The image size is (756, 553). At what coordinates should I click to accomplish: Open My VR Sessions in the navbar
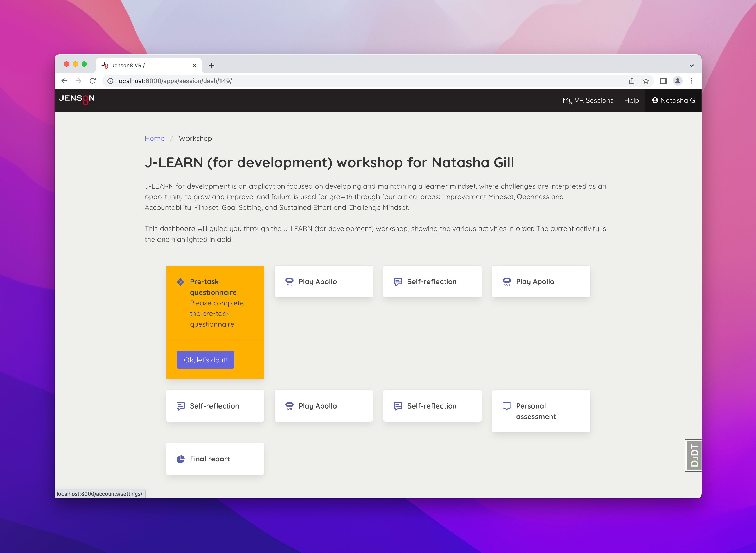(x=588, y=100)
